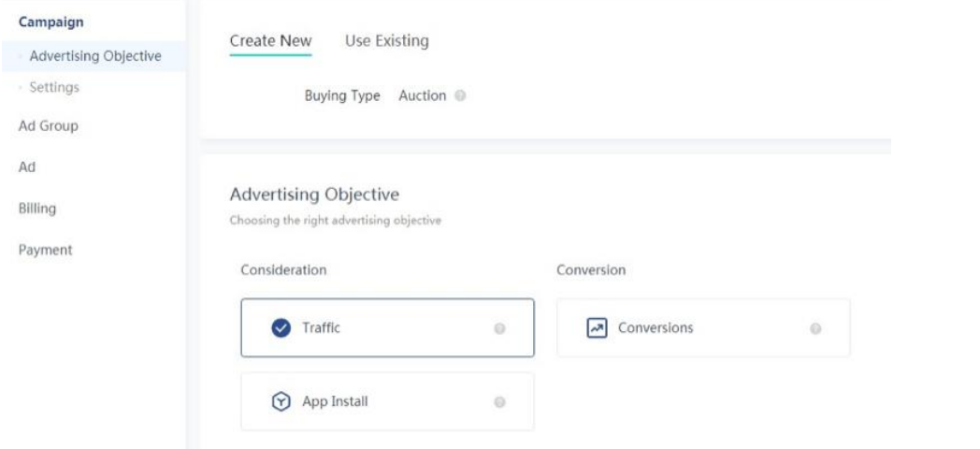Screen dimensions: 980x449
Task: Click the info icon in Conversions card
Action: tap(815, 329)
